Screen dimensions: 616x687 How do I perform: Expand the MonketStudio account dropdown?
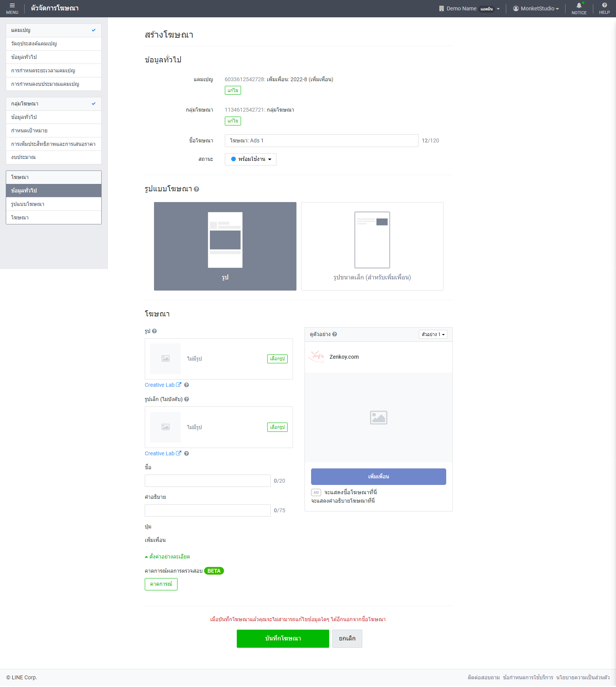point(536,8)
